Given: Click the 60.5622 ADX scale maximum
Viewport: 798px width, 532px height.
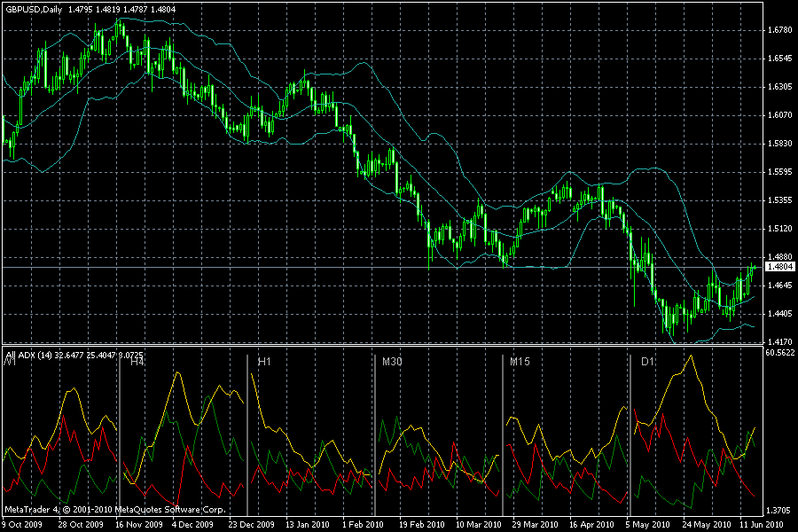Looking at the screenshot, I should pyautogui.click(x=780, y=352).
